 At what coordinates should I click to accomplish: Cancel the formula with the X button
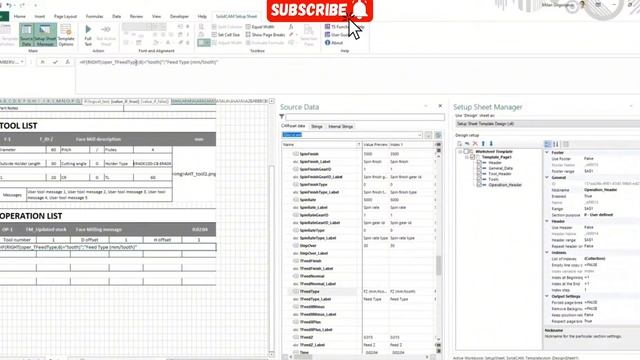pyautogui.click(x=42, y=62)
